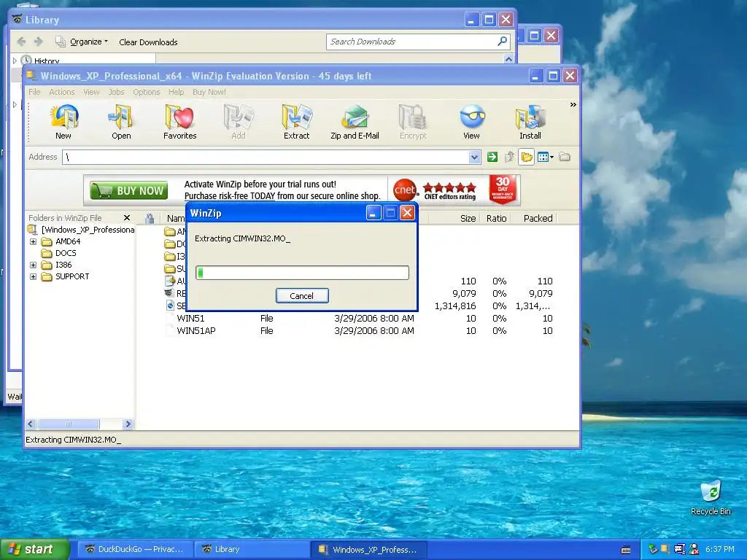The width and height of the screenshot is (747, 560).
Task: Select Windows_XP_Professional root tree node
Action: pyautogui.click(x=82, y=230)
